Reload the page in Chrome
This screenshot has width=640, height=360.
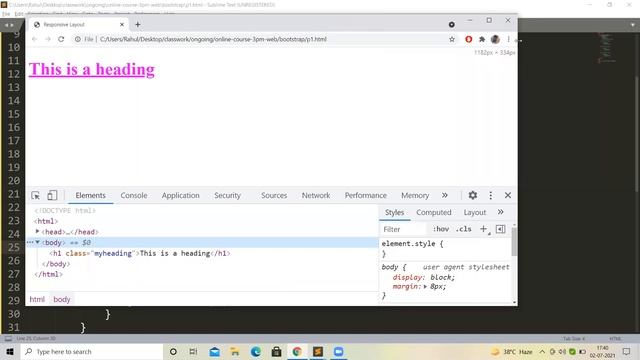tap(61, 39)
